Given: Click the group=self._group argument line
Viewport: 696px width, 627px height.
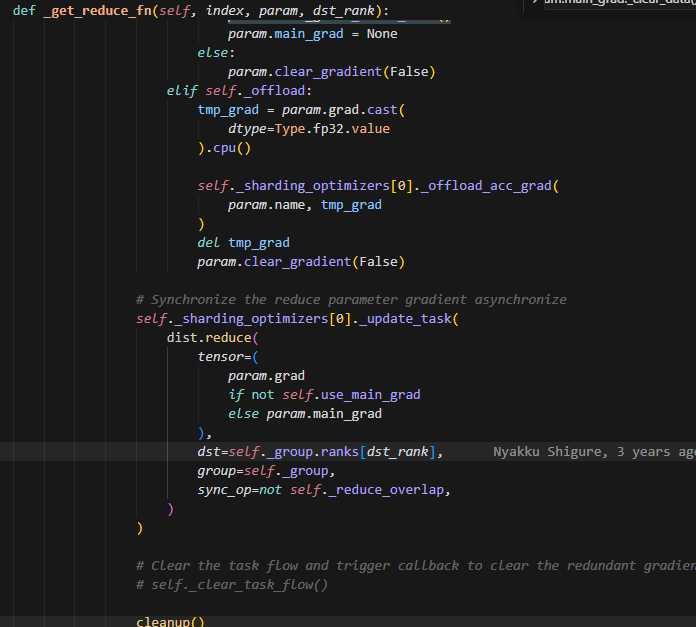Looking at the screenshot, I should tap(266, 471).
